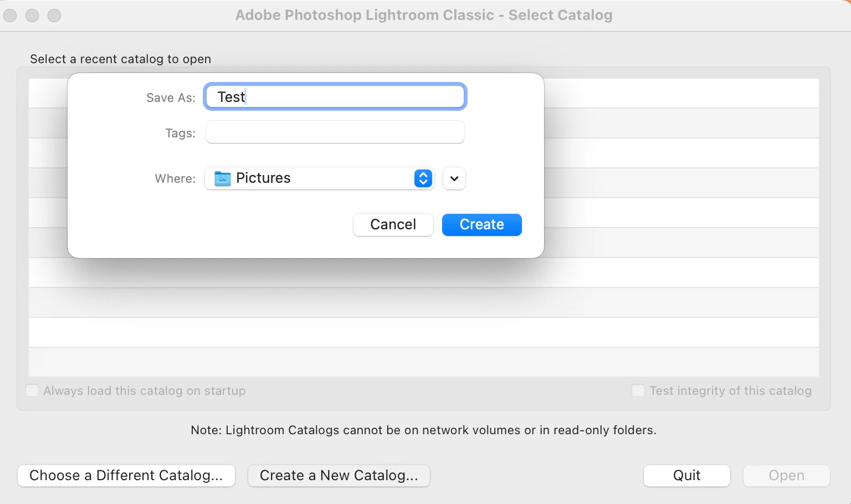Screen dimensions: 851x504
Task: Click the Pictures folder icon
Action: tap(222, 178)
